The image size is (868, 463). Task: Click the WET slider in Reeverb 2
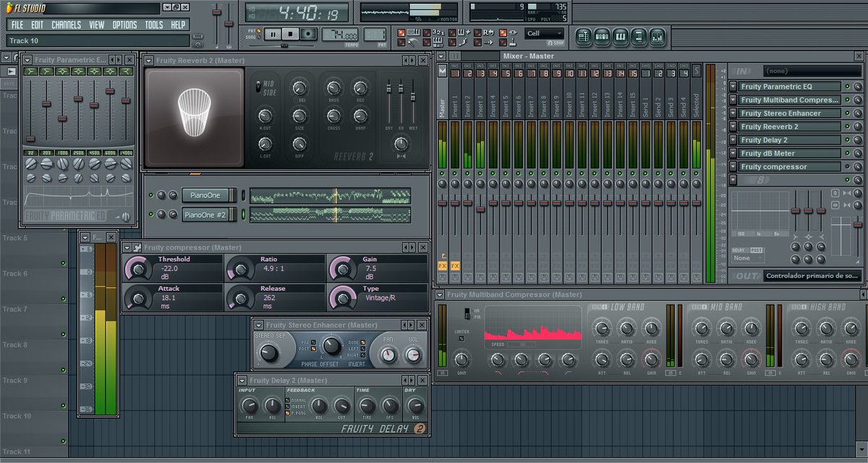click(413, 96)
